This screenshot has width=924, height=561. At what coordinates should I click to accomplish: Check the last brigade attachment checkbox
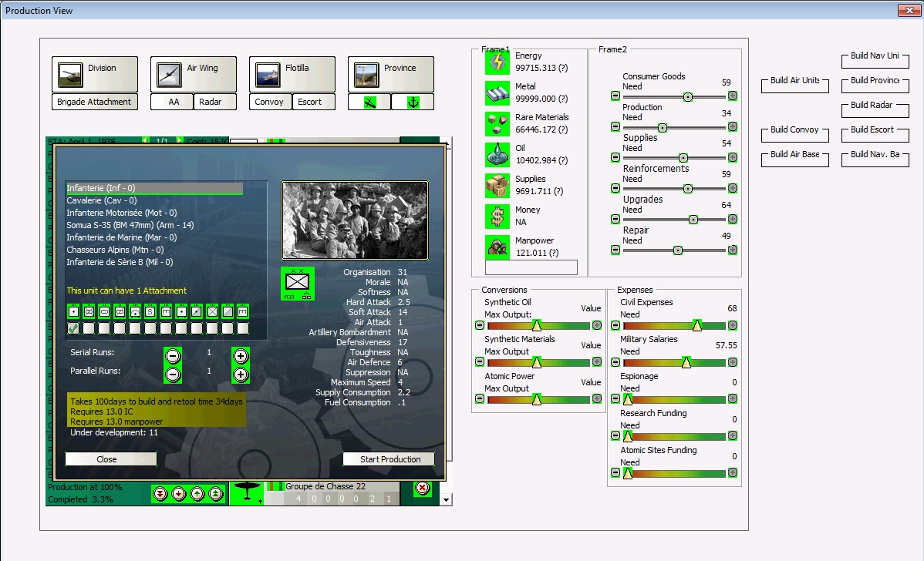243,328
